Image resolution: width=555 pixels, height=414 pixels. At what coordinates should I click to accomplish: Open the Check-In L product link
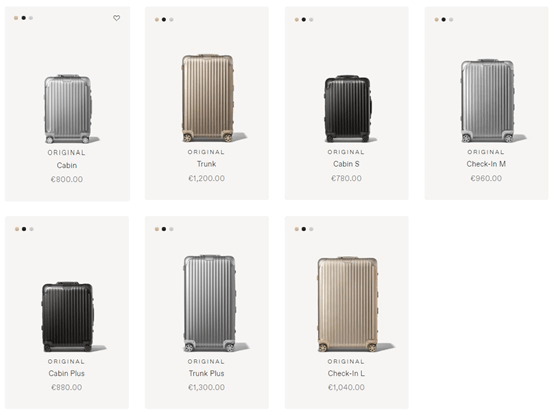point(346,373)
